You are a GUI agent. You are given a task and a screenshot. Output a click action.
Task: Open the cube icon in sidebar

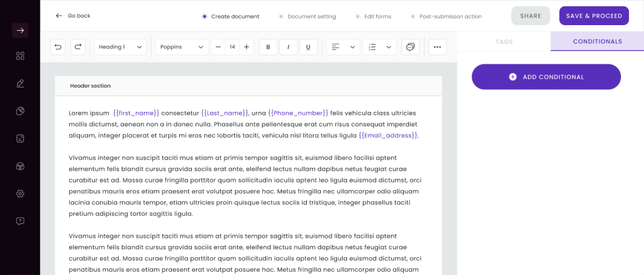[20, 166]
